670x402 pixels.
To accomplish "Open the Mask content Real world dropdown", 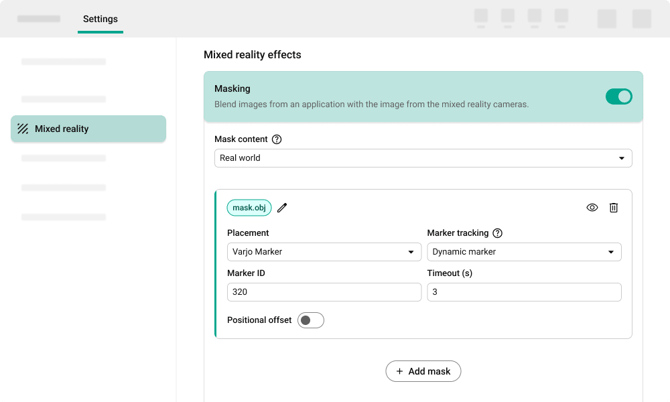I will (422, 158).
